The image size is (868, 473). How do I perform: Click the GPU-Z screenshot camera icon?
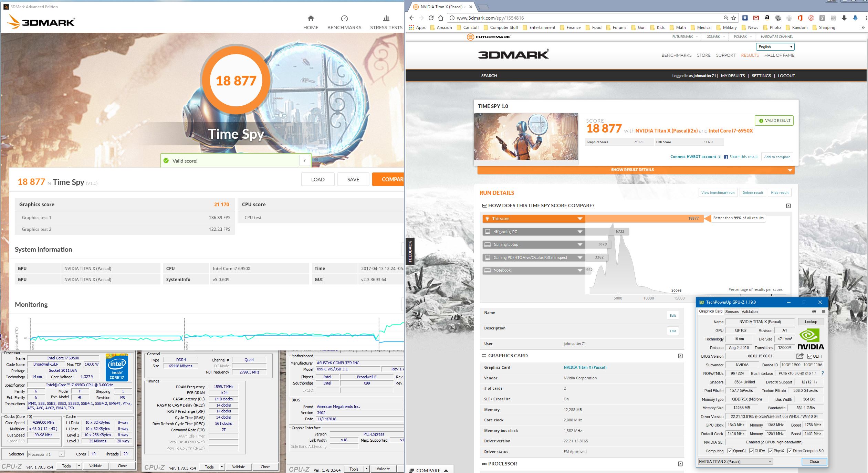coord(814,311)
